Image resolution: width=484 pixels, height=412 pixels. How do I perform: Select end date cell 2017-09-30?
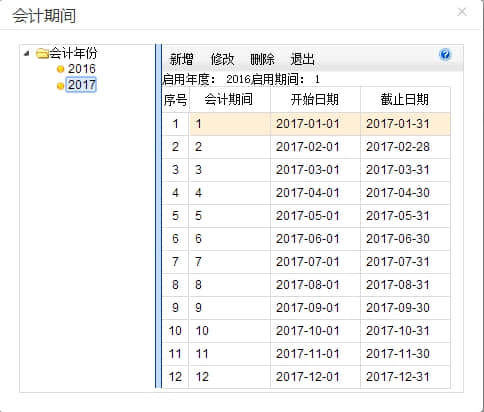click(405, 308)
